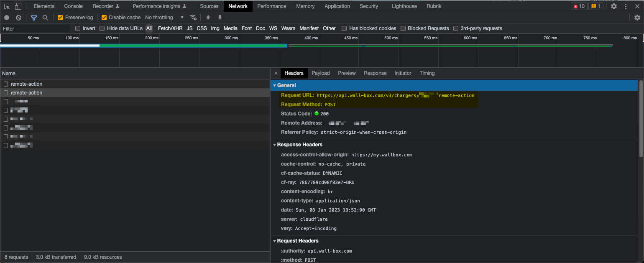Show the Timing tab of the request
The width and height of the screenshot is (644, 263).
pos(427,73)
